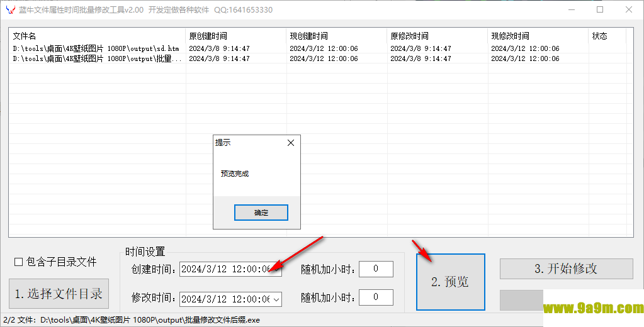Click the 原创建时间 column header
Image resolution: width=644 pixels, height=327 pixels.
pyautogui.click(x=236, y=36)
